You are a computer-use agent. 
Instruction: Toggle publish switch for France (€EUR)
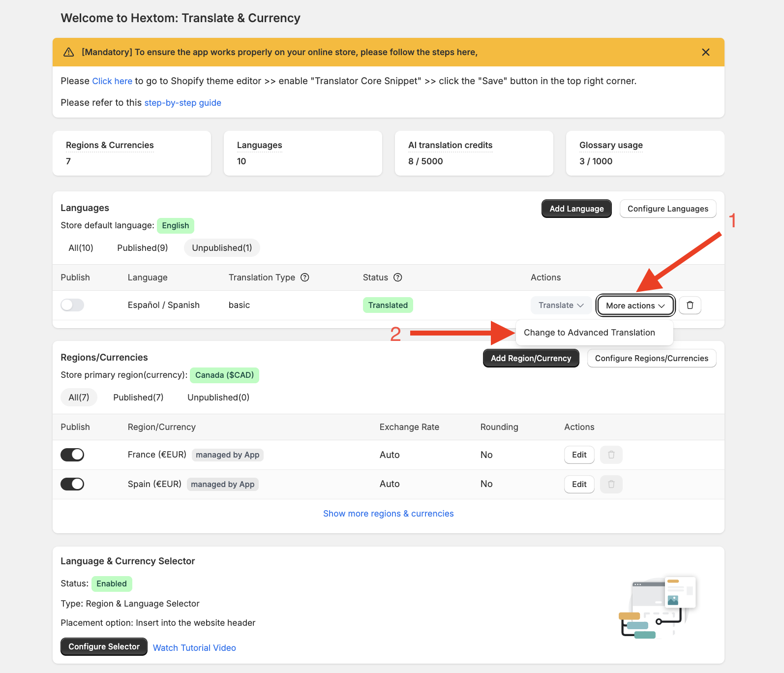pos(72,455)
